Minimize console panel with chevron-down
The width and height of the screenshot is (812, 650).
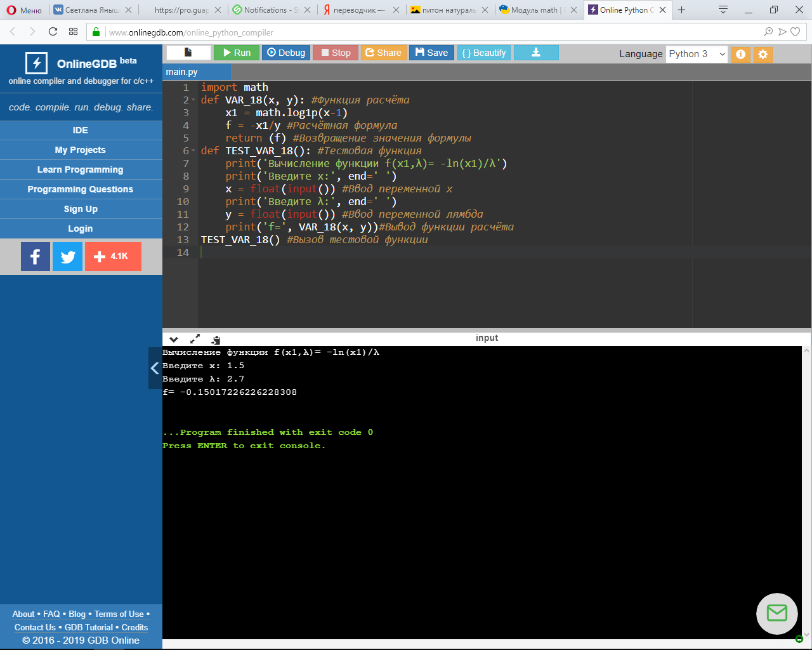(174, 340)
